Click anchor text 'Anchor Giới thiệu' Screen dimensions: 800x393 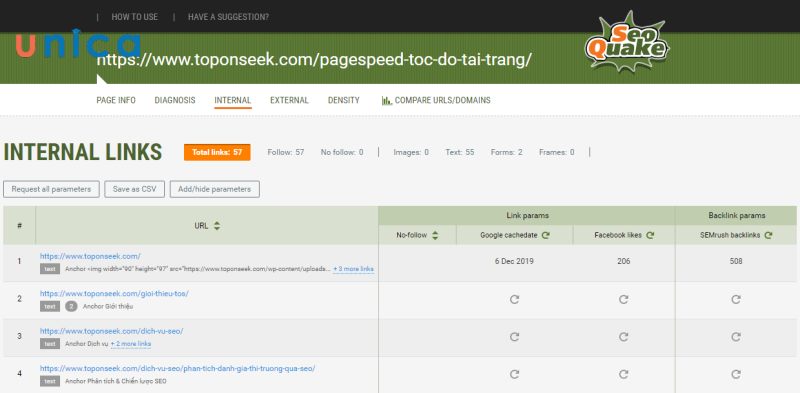click(108, 307)
